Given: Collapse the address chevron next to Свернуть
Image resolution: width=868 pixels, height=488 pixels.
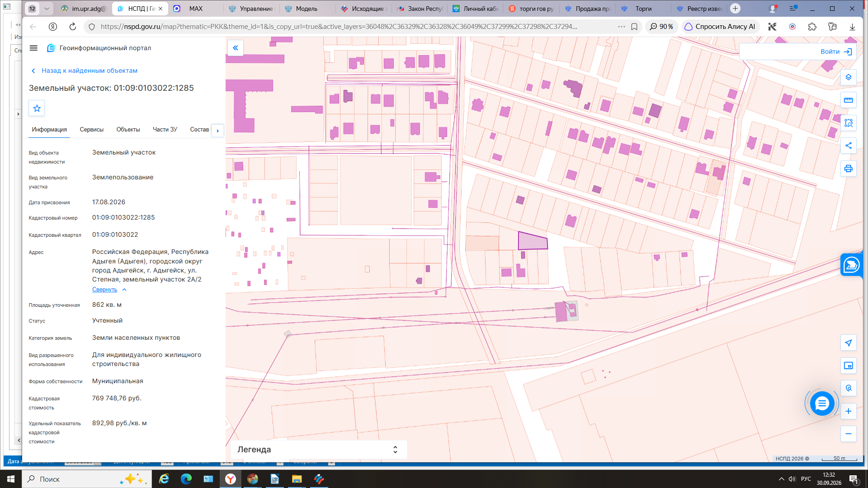Looking at the screenshot, I should pos(124,290).
